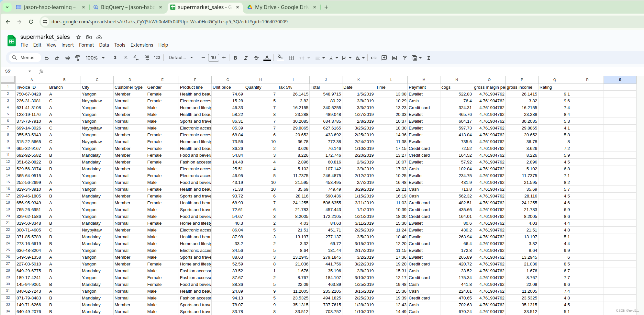This screenshot has height=315, width=644.
Task: Click the Redo icon in toolbar
Action: (x=57, y=58)
